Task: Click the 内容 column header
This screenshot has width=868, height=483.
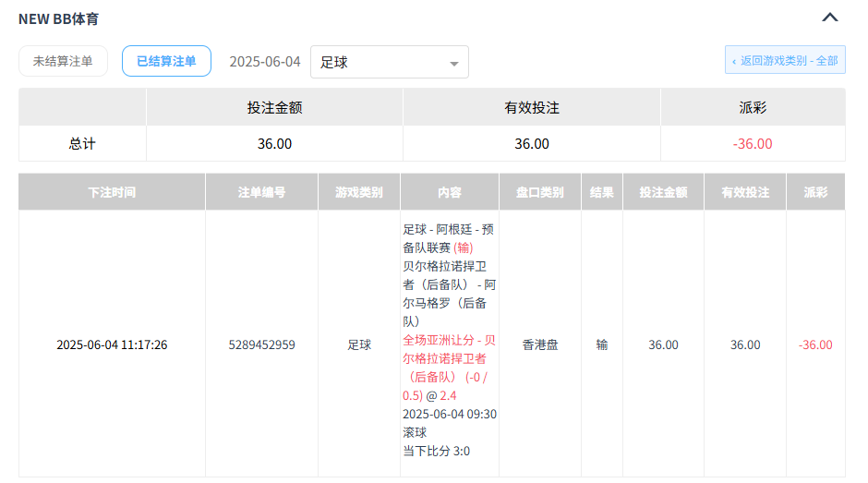Action: tap(450, 192)
